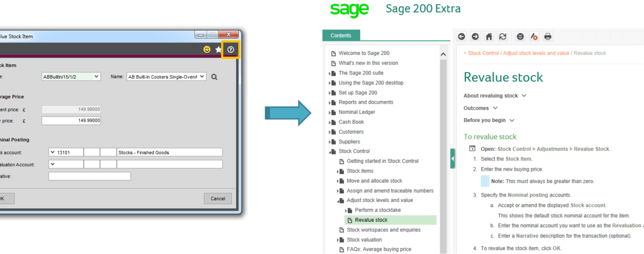Select Stock items in contents tree
644x254 pixels.
[360, 171]
